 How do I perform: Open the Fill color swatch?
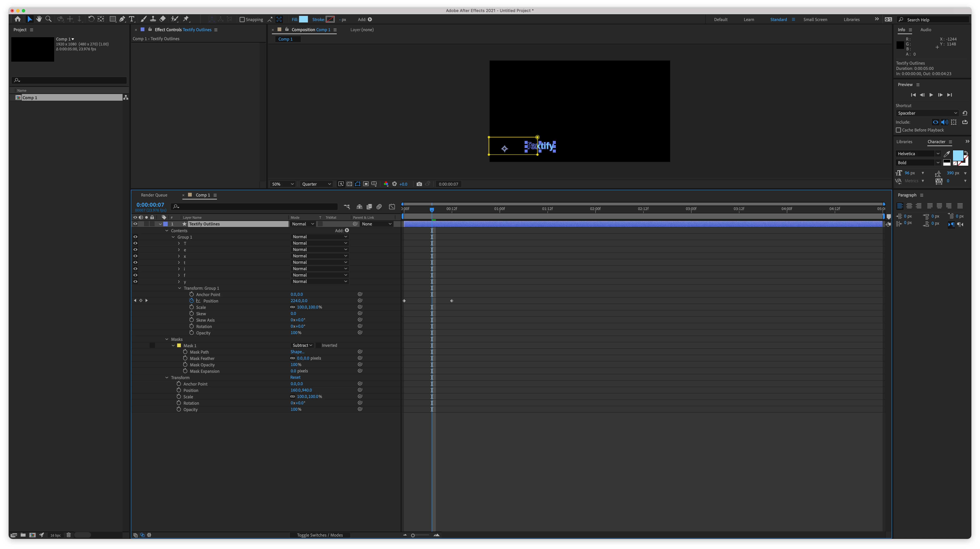(303, 19)
